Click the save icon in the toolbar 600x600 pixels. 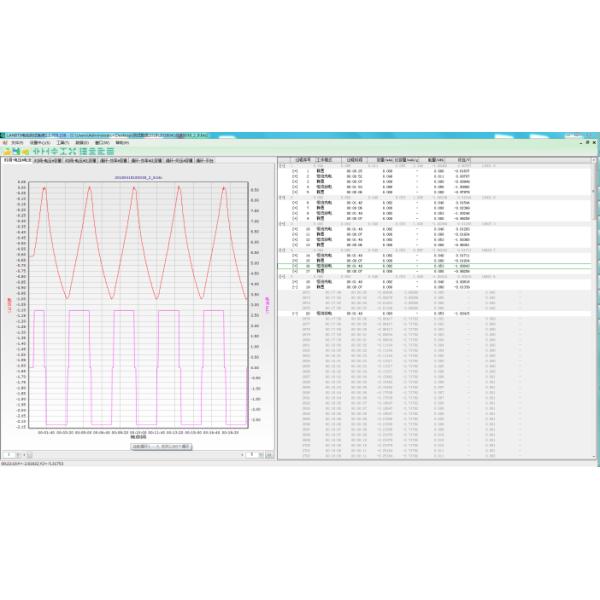point(15,149)
